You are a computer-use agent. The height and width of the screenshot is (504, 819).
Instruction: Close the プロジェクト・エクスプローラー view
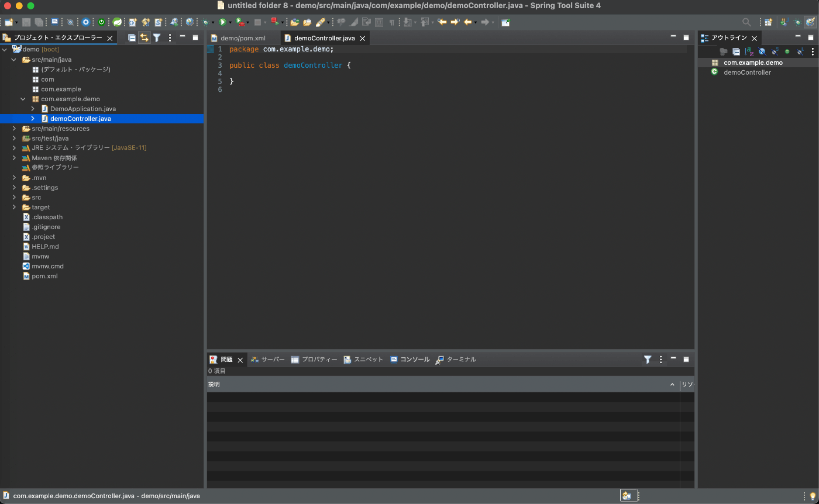pyautogui.click(x=110, y=38)
